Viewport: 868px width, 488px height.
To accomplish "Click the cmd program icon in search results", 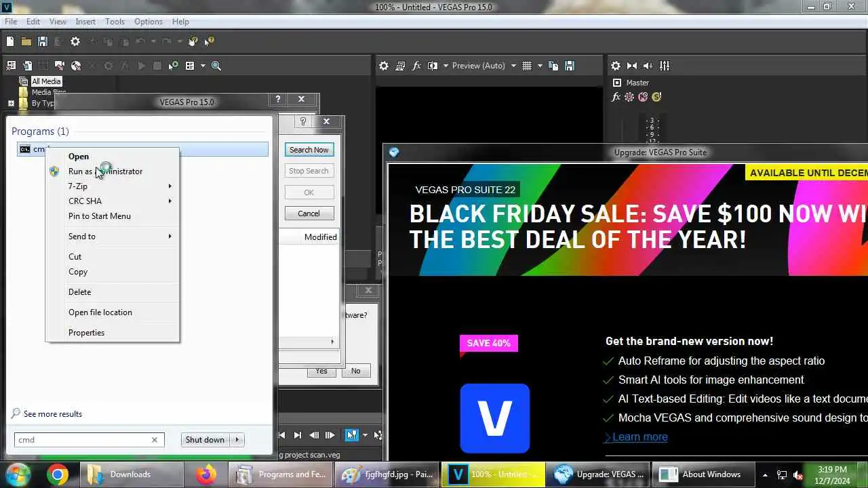I will pyautogui.click(x=25, y=149).
